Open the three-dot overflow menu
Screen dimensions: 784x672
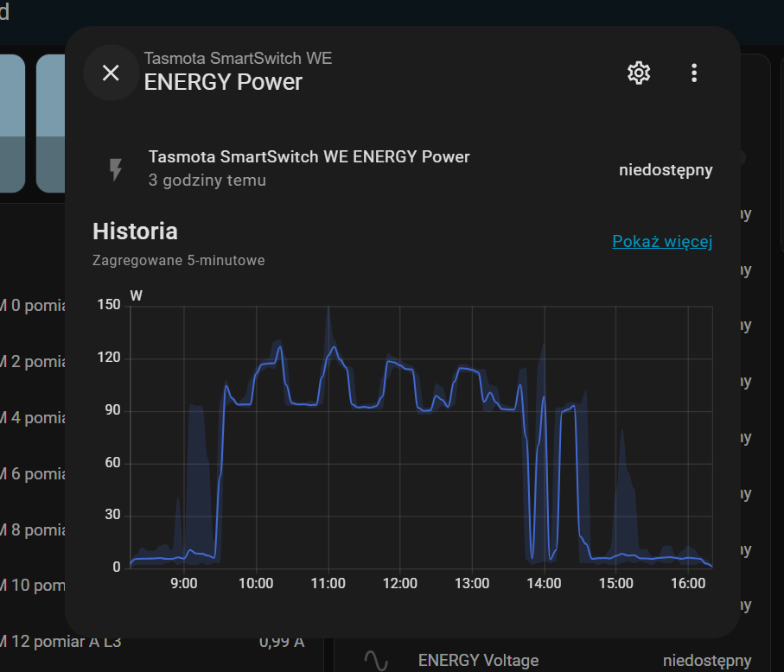694,73
